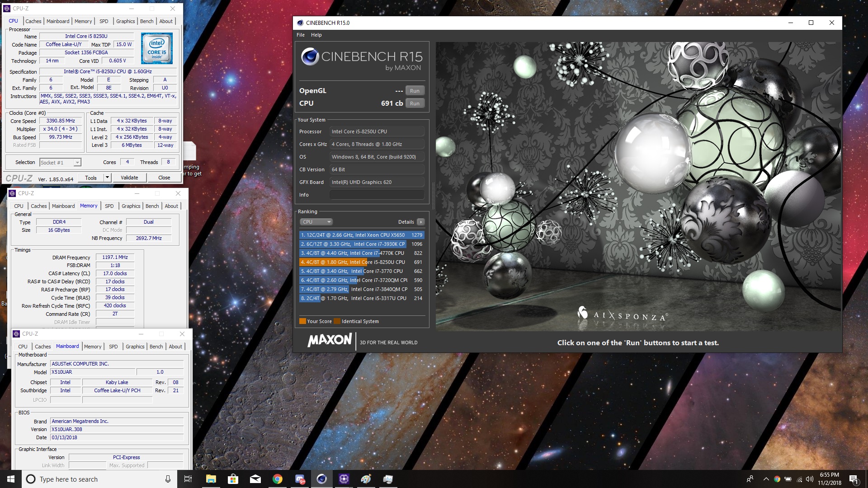Open Graphics tab in top CPU-Z window
868x488 pixels.
(125, 21)
